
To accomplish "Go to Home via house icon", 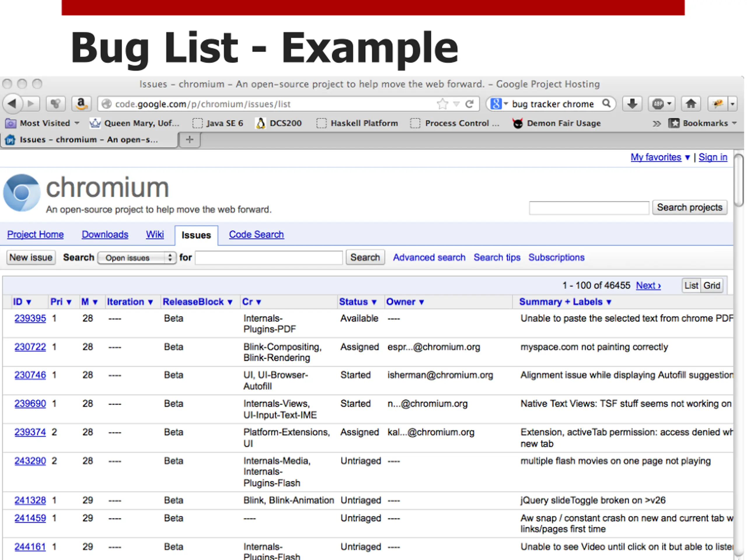I will point(691,104).
